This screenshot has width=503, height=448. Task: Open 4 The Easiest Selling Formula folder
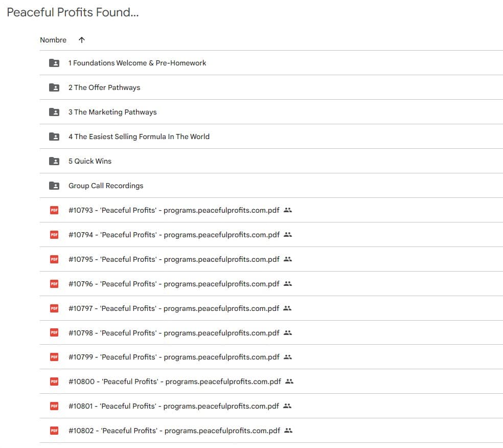(x=139, y=137)
